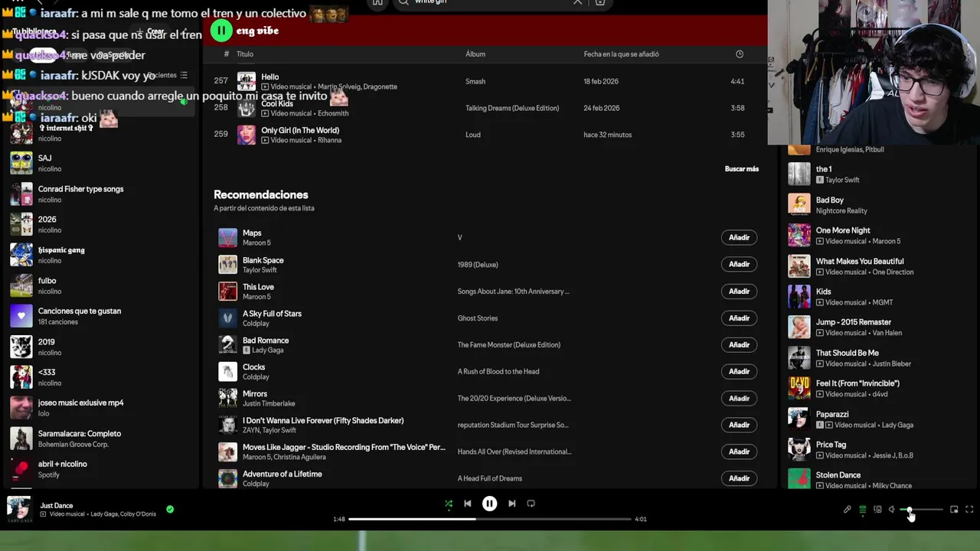Open the 2019 playlist in library

101,347
